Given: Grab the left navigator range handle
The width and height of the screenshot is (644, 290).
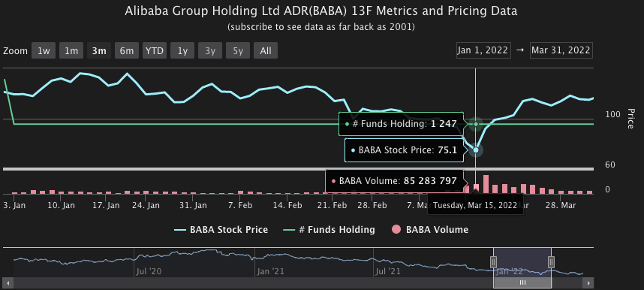Looking at the screenshot, I should (493, 262).
